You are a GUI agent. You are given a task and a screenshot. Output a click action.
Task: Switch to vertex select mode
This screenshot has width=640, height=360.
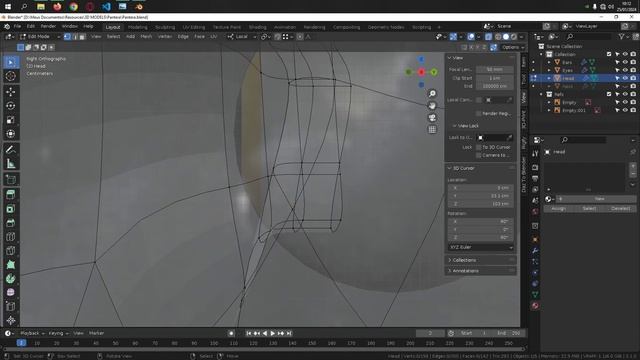(67, 37)
